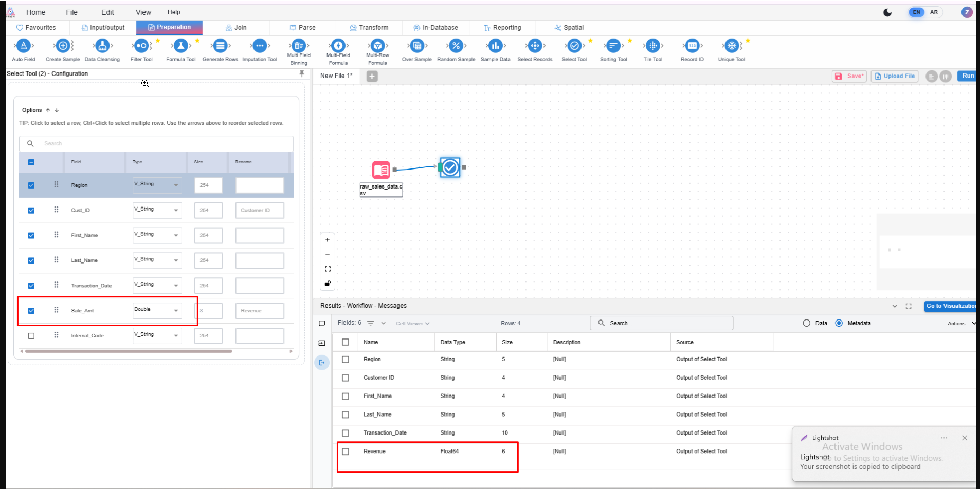Click the Record ID tool
The height and width of the screenshot is (489, 980).
[x=692, y=46]
